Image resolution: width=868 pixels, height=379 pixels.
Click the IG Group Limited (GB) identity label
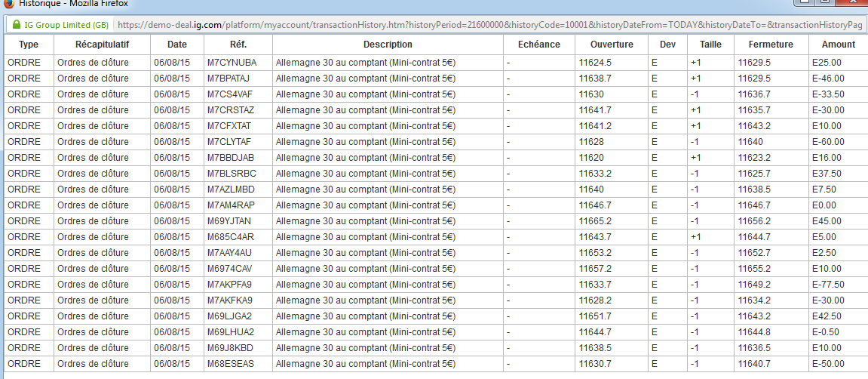pos(66,25)
